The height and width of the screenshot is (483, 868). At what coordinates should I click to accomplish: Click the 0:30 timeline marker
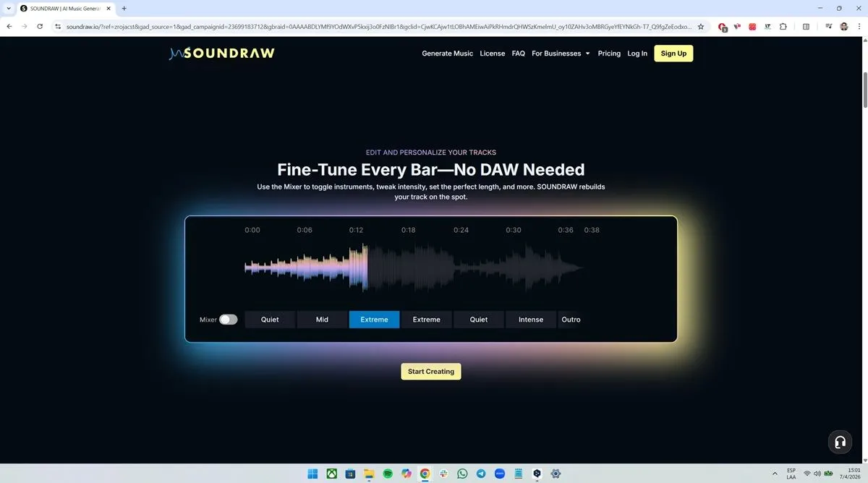tap(514, 230)
